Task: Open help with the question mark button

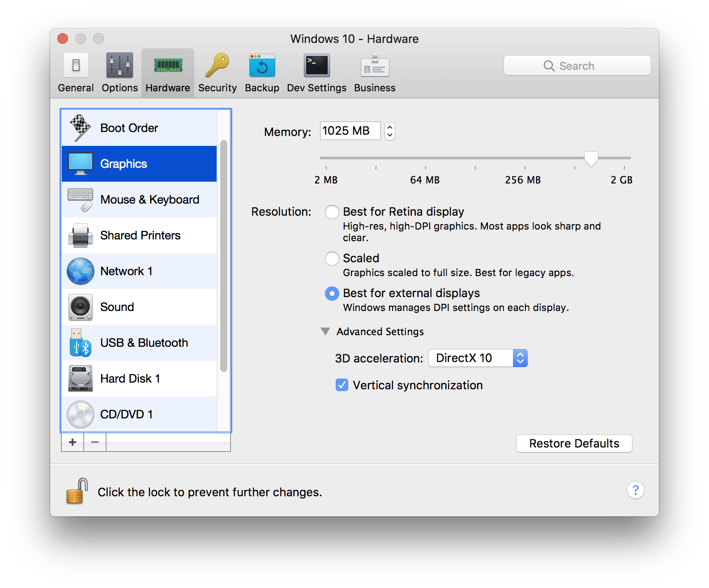Action: [x=635, y=490]
